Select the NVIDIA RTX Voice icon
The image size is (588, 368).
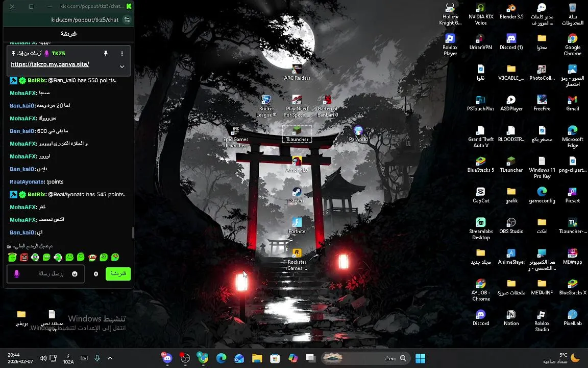tap(481, 14)
